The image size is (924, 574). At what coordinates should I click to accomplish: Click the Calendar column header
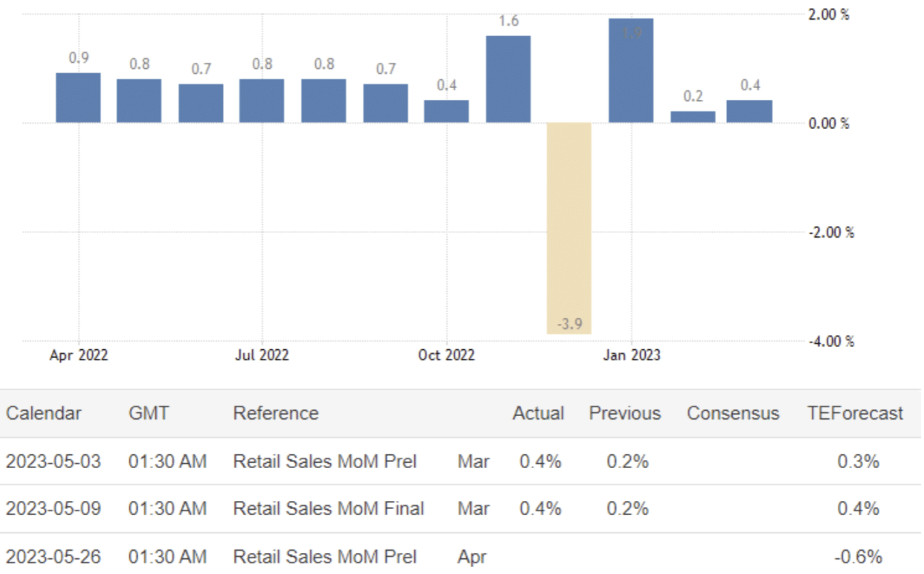tap(44, 413)
